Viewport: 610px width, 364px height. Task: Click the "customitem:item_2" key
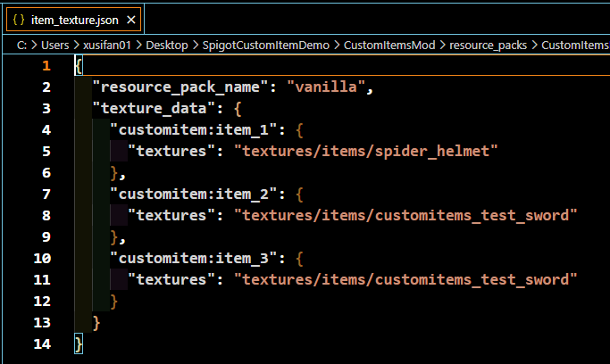[x=193, y=194]
